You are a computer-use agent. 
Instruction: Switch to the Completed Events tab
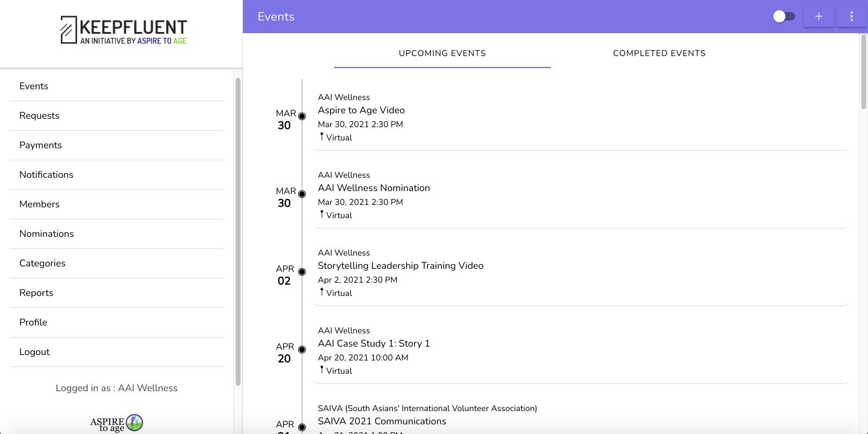point(659,54)
